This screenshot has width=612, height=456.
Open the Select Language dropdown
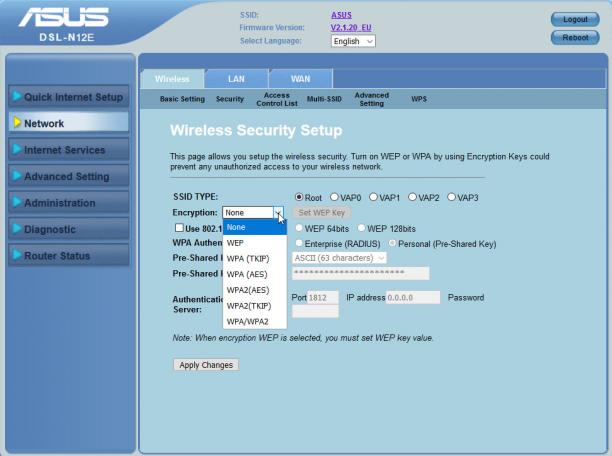pos(353,41)
